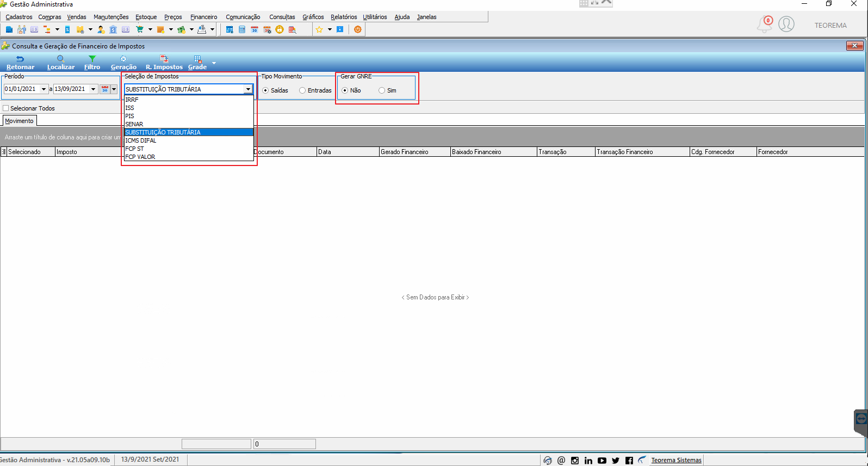Screen dimensions: 868x466
Task: Click the person with coin toolbar icon
Action: pos(101,29)
